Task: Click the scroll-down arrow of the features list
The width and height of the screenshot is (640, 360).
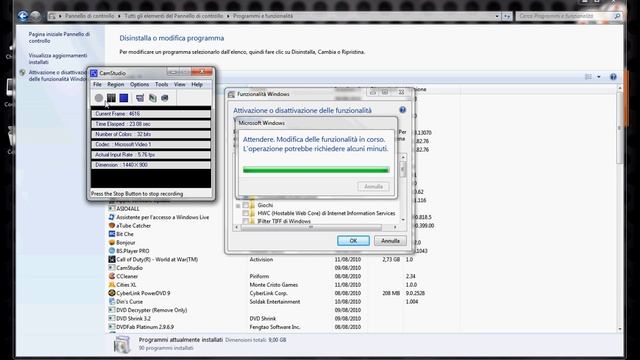Action: [x=403, y=220]
